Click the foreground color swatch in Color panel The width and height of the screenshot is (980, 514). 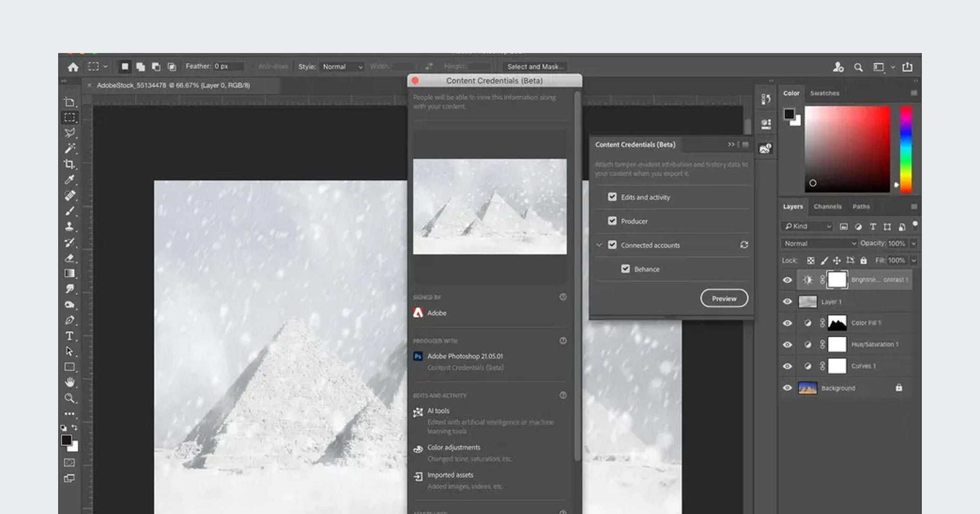790,114
